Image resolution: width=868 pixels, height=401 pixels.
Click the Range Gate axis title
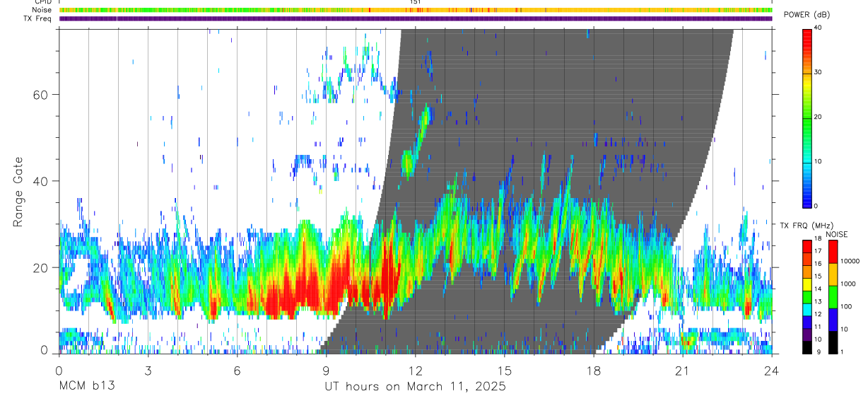(18, 192)
